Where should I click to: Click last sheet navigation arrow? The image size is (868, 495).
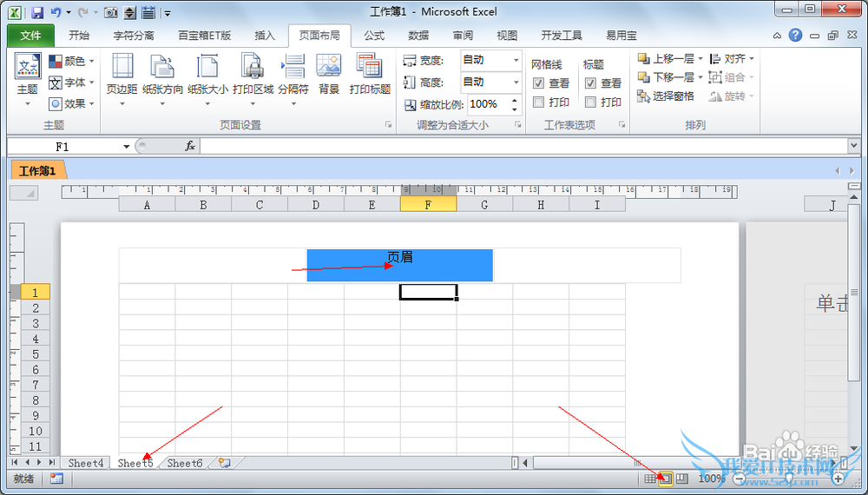tap(52, 462)
